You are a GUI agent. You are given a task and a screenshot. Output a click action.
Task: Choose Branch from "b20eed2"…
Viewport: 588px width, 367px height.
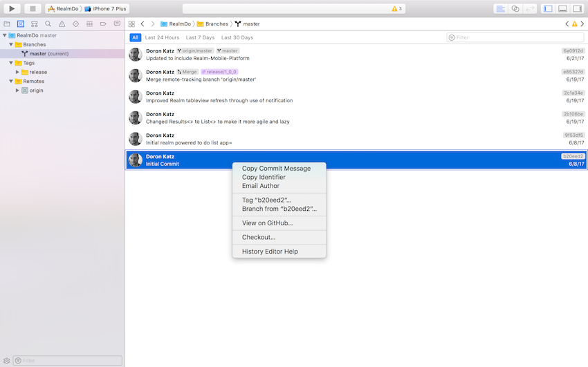coord(279,209)
